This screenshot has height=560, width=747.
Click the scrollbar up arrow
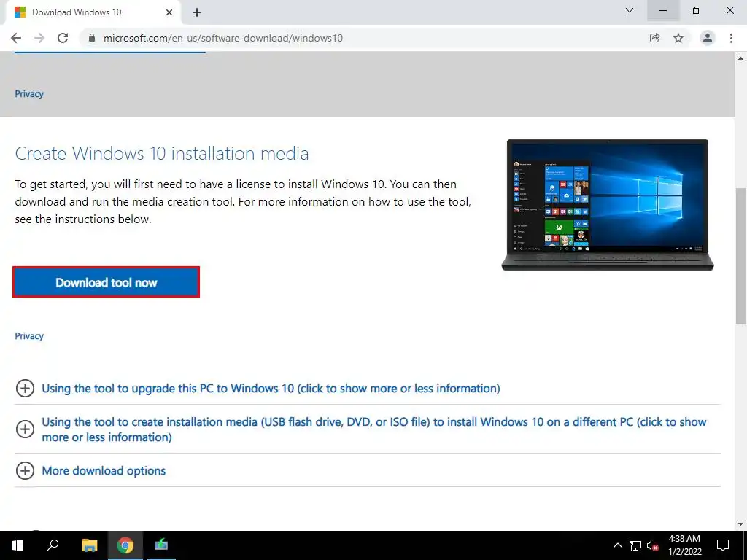click(x=740, y=58)
